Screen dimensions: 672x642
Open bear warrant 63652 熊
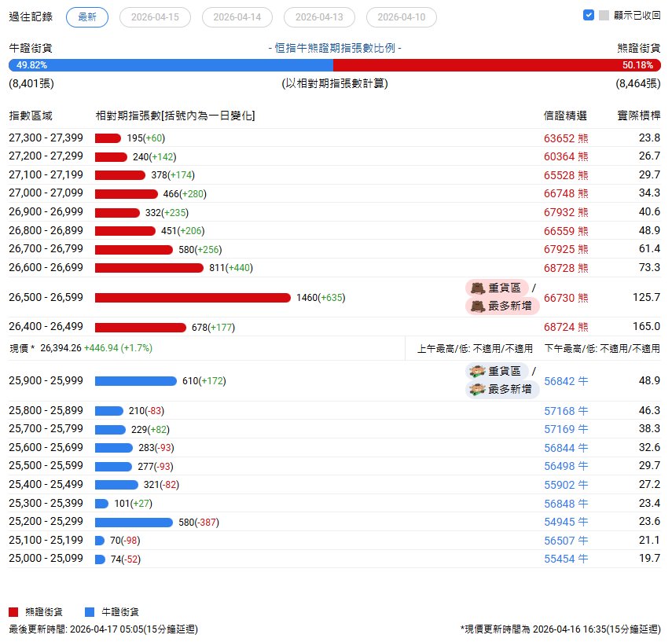[566, 138]
